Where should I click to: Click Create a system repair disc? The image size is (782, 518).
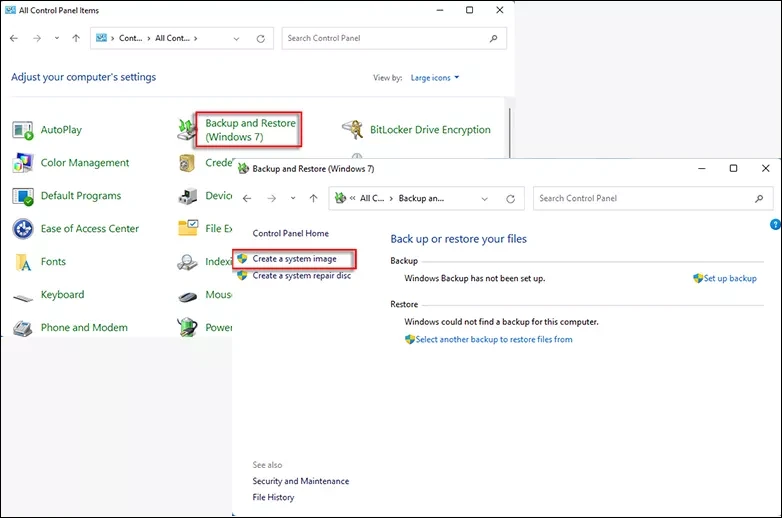point(301,276)
